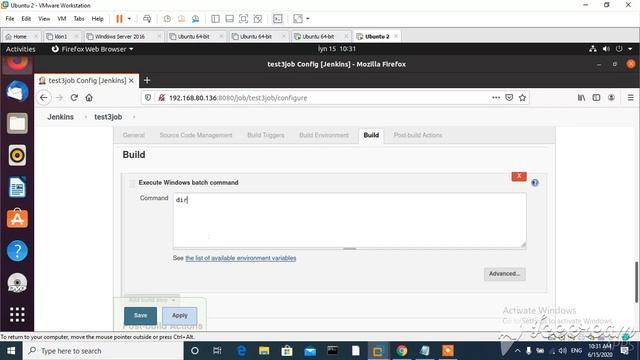Click the send Ctrl+Alt+Del toolbar icon
This screenshot has width=640, height=360.
pos(147,19)
